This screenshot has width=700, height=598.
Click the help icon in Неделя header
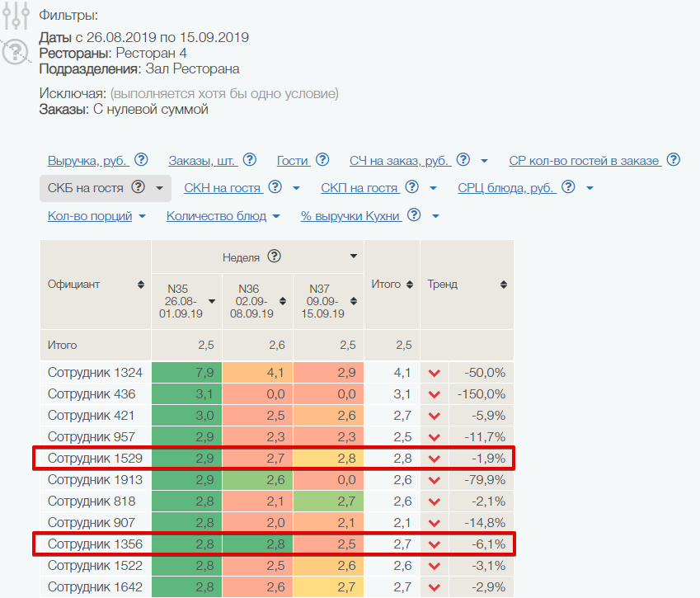[275, 257]
